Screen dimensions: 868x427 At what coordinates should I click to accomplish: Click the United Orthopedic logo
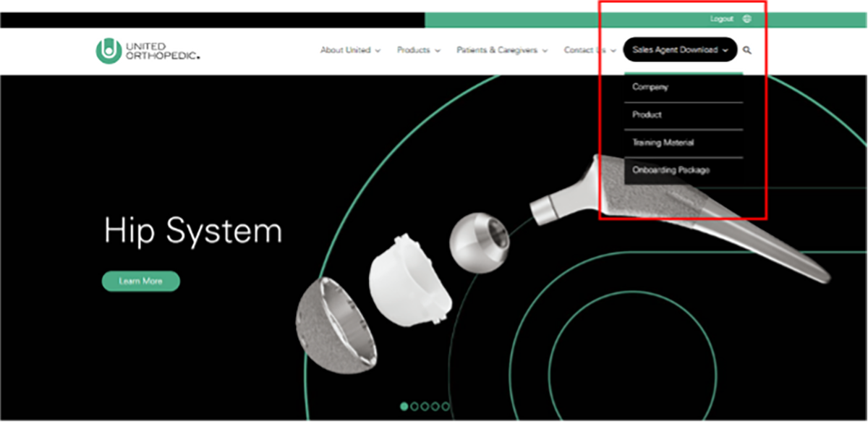[x=148, y=51]
